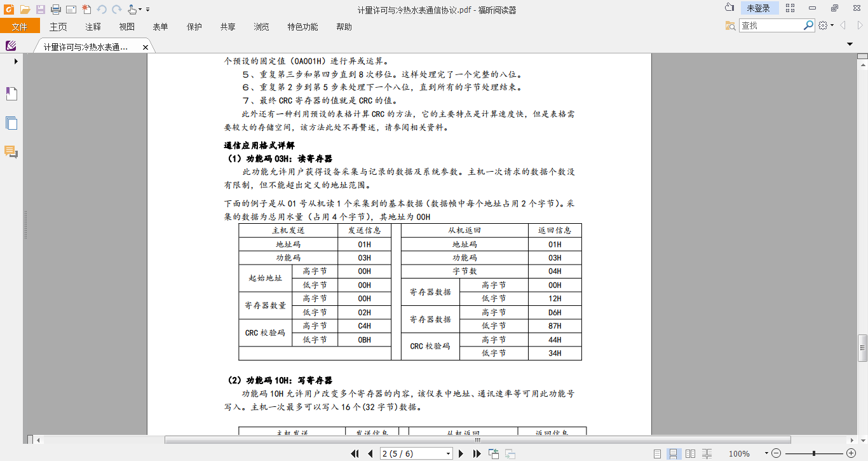Open the page number dropdown

point(449,453)
